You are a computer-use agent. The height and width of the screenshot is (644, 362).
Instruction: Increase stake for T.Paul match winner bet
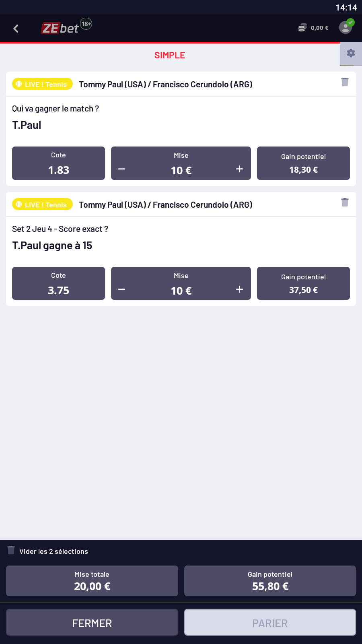[x=239, y=169]
